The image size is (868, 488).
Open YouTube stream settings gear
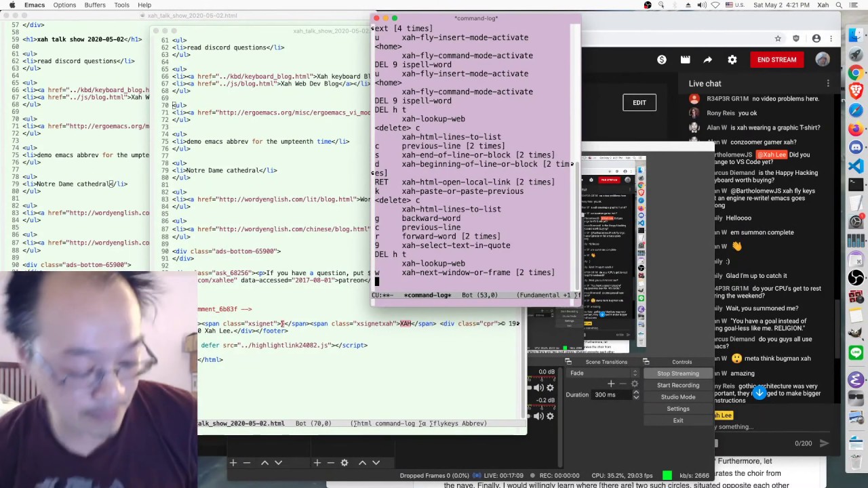[x=732, y=60]
